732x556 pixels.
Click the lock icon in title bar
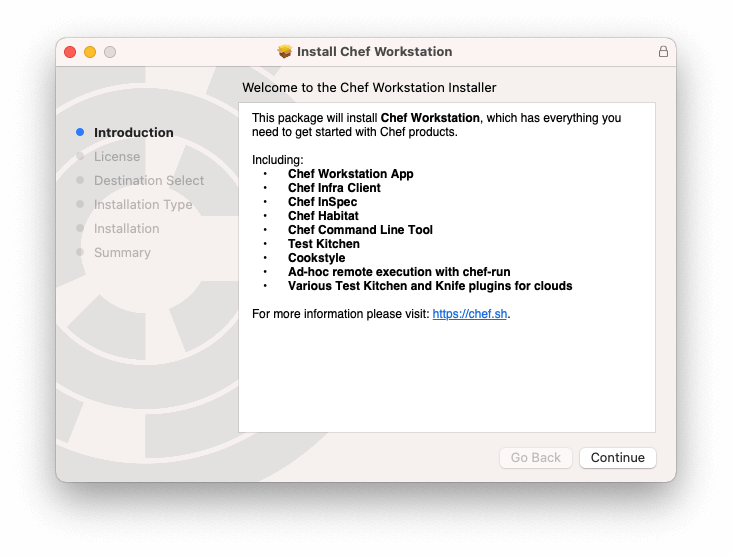pyautogui.click(x=663, y=51)
